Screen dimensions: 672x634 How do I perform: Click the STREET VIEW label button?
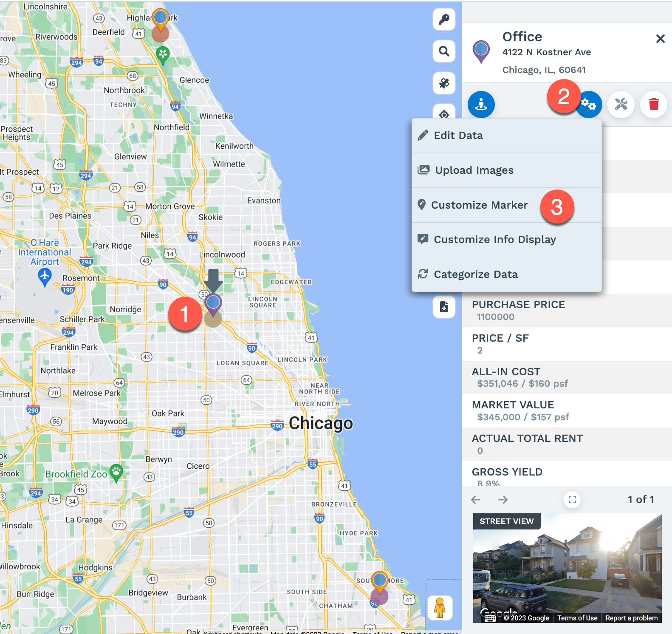point(507,521)
